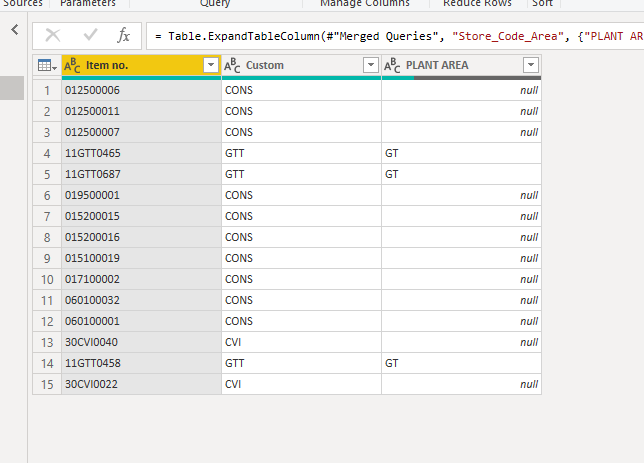Image resolution: width=644 pixels, height=463 pixels.
Task: Select the CONS cell in row 1
Action: click(301, 90)
